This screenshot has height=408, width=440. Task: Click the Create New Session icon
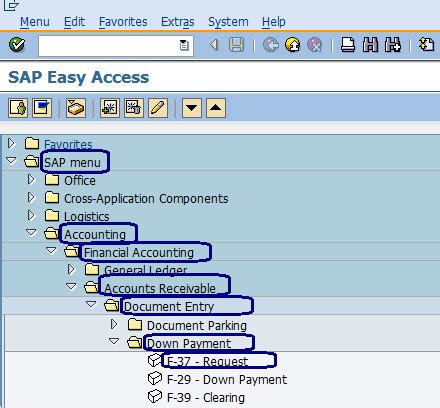click(x=427, y=45)
